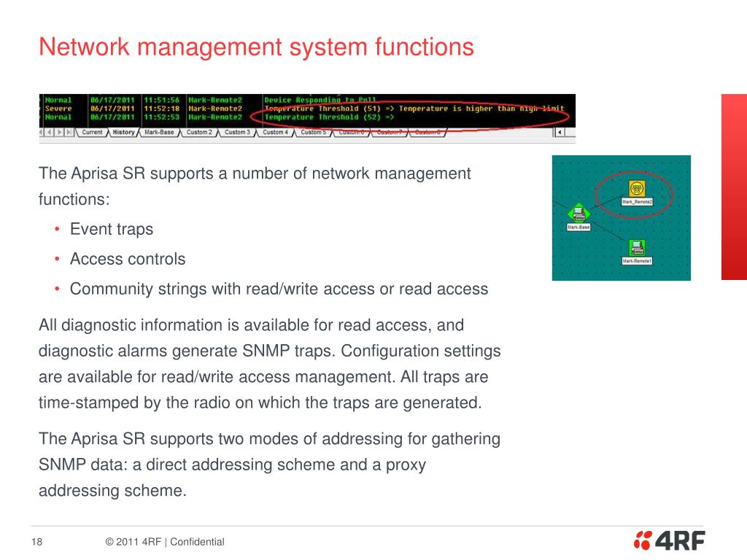Select the green Mark-Remote1 node icon
Screen dimensions: 747x560
click(x=637, y=248)
